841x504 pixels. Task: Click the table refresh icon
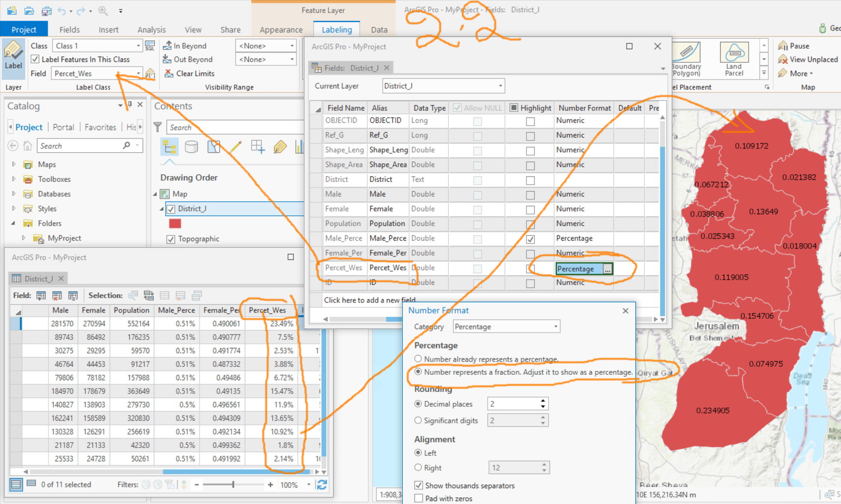point(322,485)
